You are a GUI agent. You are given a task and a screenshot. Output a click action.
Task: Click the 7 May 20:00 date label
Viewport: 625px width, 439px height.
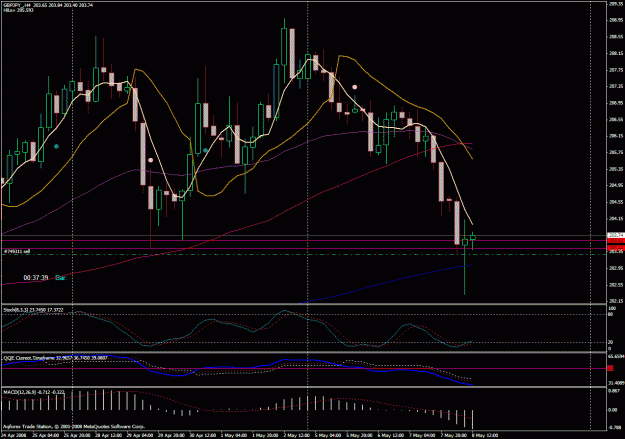pyautogui.click(x=454, y=435)
